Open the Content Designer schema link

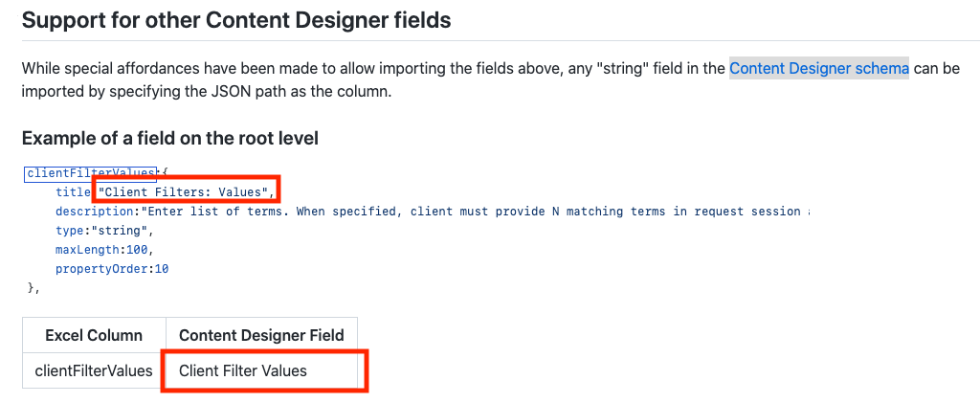click(x=819, y=68)
